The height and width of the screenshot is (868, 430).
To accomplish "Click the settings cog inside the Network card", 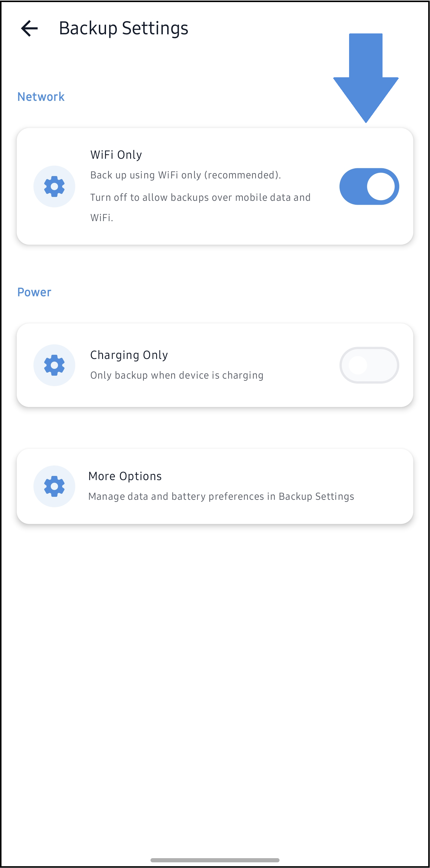I will (x=54, y=186).
